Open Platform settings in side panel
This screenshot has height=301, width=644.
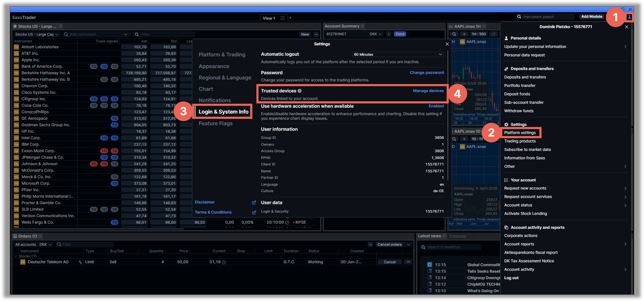pyautogui.click(x=520, y=133)
